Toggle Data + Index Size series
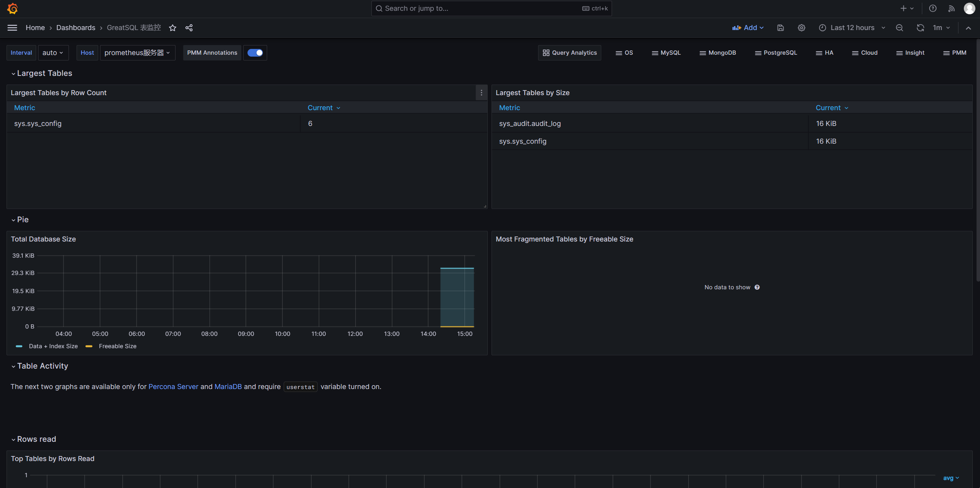Viewport: 980px width, 488px height. tap(53, 346)
